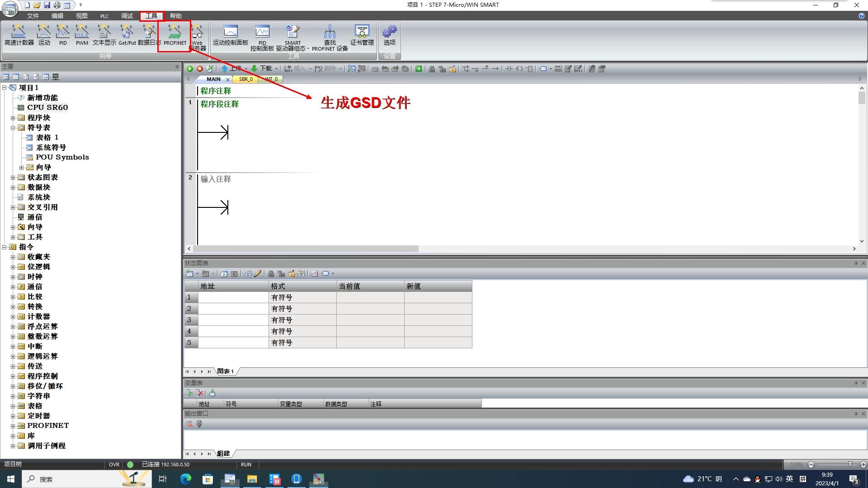Expand the PROFINET instruction folder
This screenshot has width=868, height=488.
click(x=13, y=426)
